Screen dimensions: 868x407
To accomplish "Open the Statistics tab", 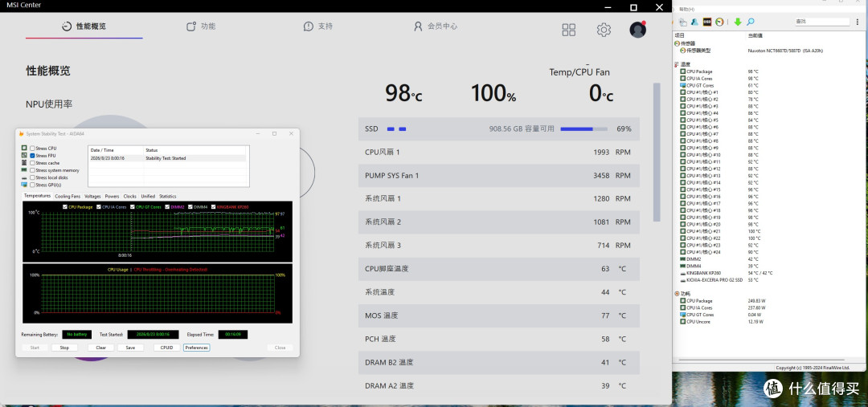I will point(168,197).
